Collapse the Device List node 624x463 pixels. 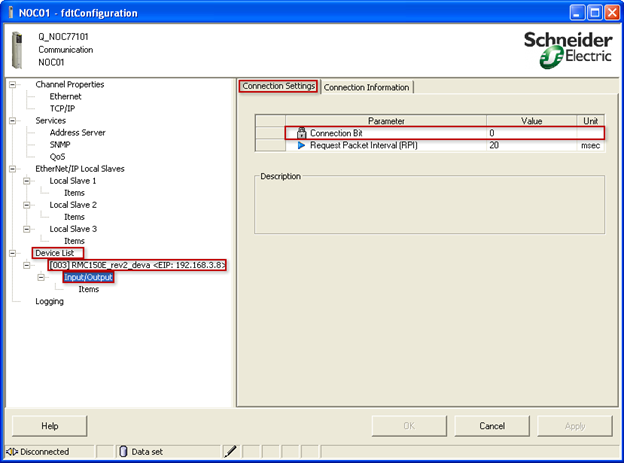13,253
